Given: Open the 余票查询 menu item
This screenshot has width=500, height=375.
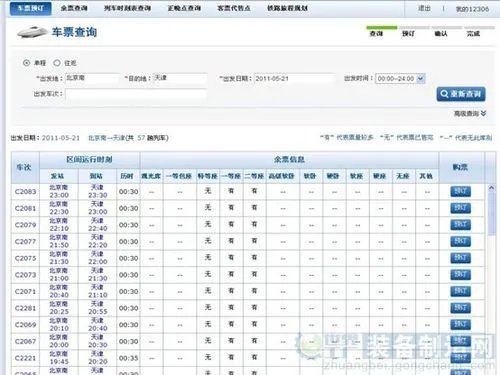Looking at the screenshot, I should [x=74, y=8].
